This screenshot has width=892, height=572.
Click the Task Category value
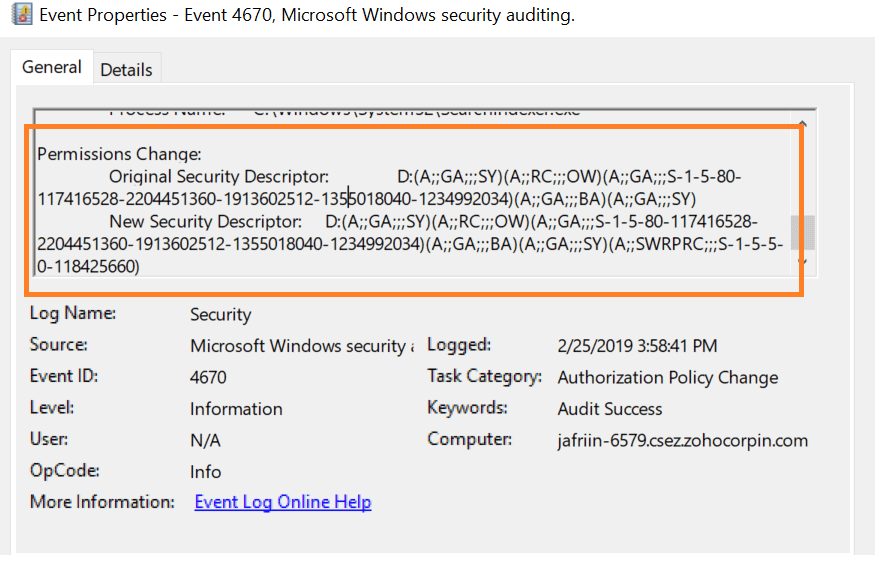coord(667,377)
